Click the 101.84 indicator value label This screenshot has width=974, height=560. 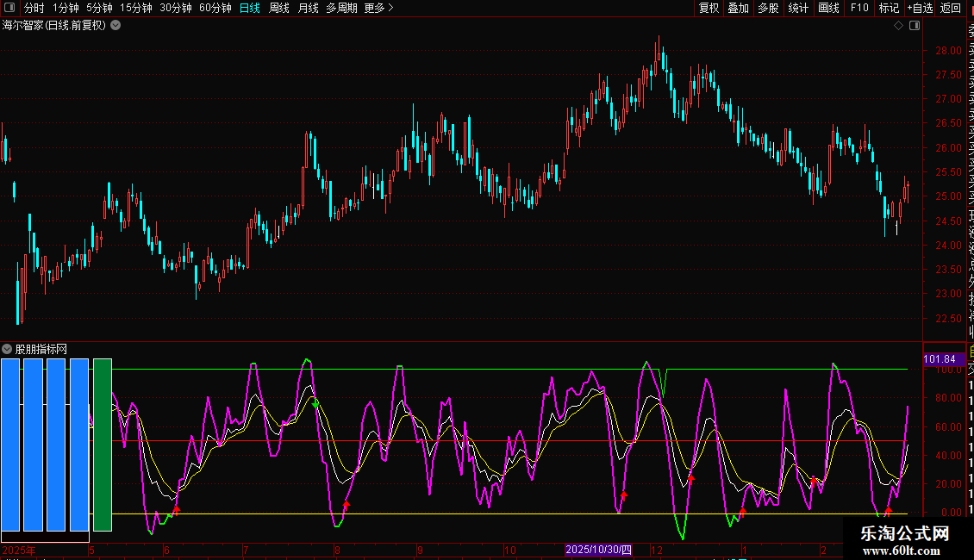point(939,358)
